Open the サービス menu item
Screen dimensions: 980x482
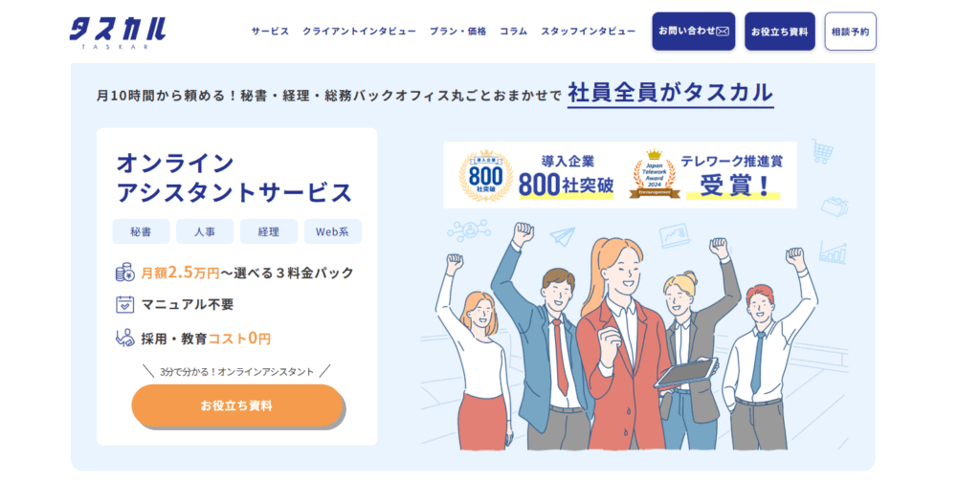click(270, 32)
